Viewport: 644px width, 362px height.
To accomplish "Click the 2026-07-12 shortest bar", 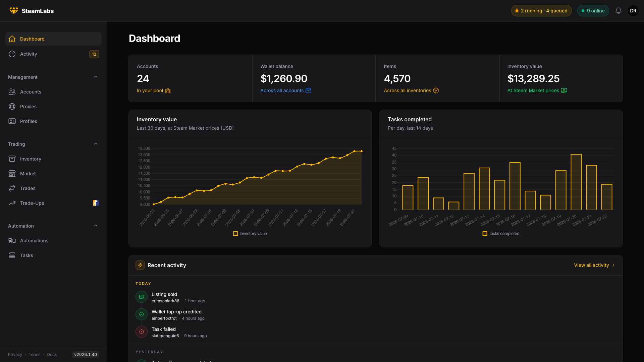I will (x=454, y=206).
